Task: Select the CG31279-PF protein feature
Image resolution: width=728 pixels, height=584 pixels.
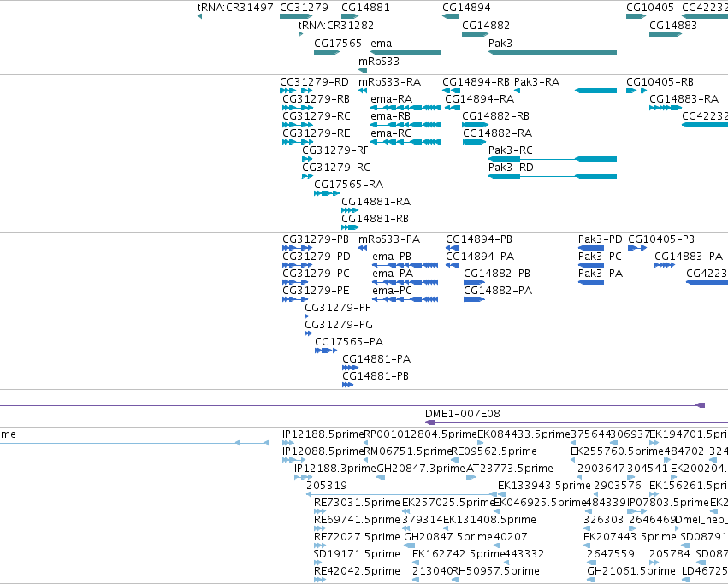Action: [x=307, y=316]
